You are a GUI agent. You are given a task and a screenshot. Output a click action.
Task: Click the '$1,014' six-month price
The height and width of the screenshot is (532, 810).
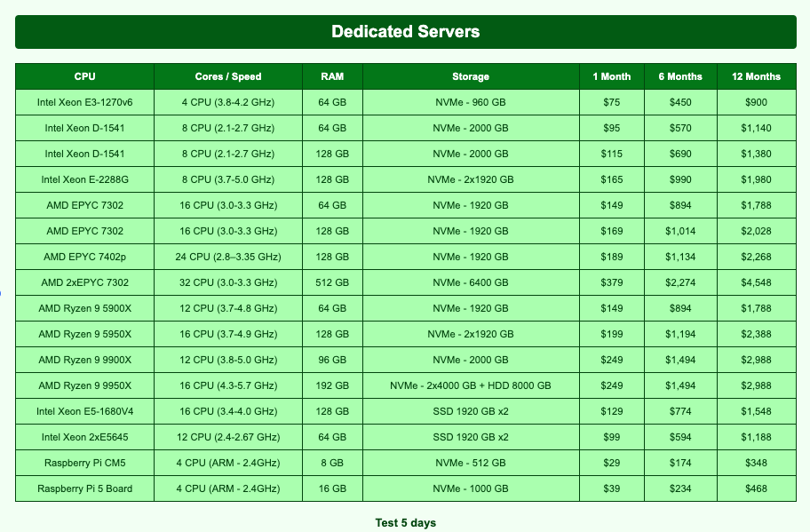pyautogui.click(x=680, y=231)
